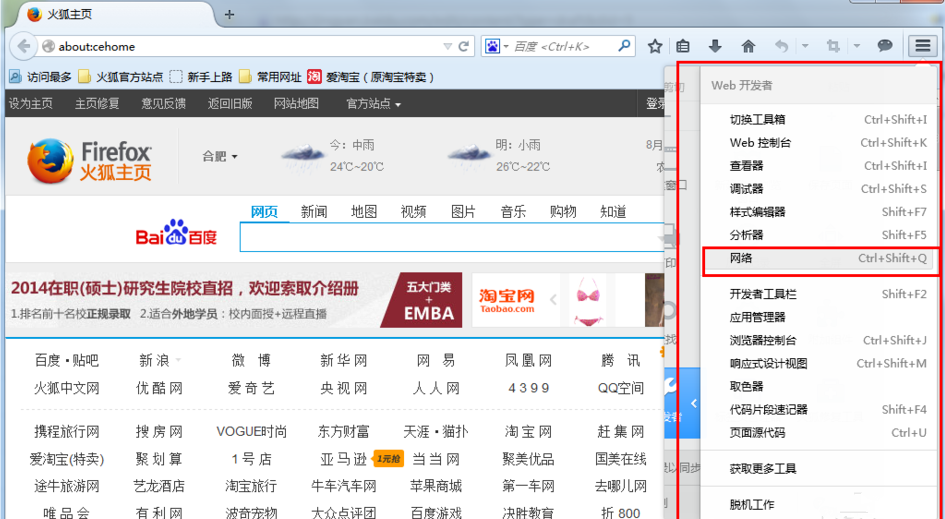This screenshot has width=945, height=519.
Task: Click 获取更多工具 menu entry
Action: point(820,468)
